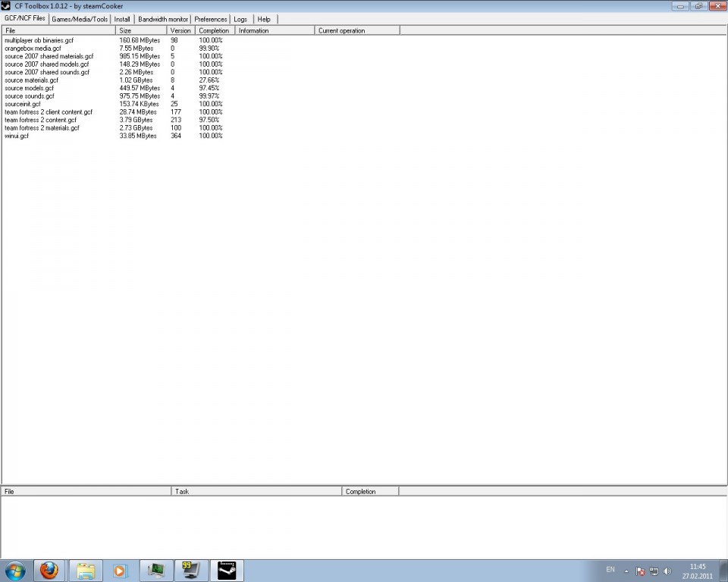The height and width of the screenshot is (582, 728).
Task: Select source models.gcf row
Action: pyautogui.click(x=29, y=88)
